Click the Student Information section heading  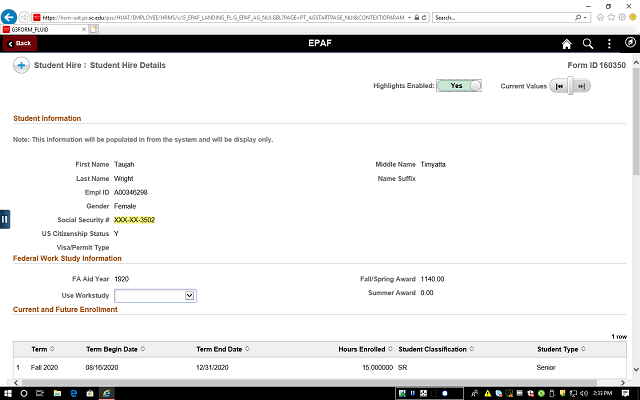(x=47, y=118)
